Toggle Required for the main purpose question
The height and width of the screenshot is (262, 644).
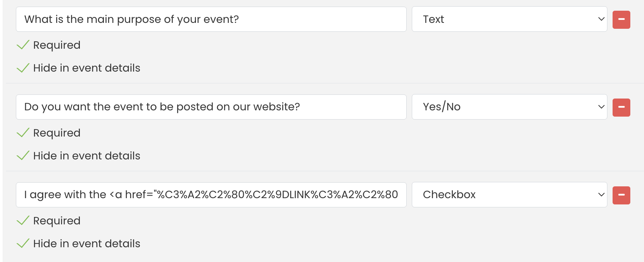coord(48,45)
